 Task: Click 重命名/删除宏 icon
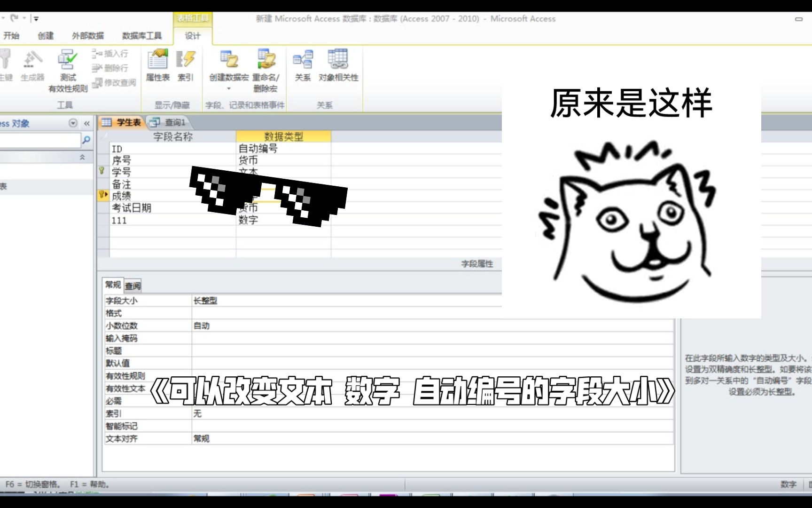tap(265, 71)
